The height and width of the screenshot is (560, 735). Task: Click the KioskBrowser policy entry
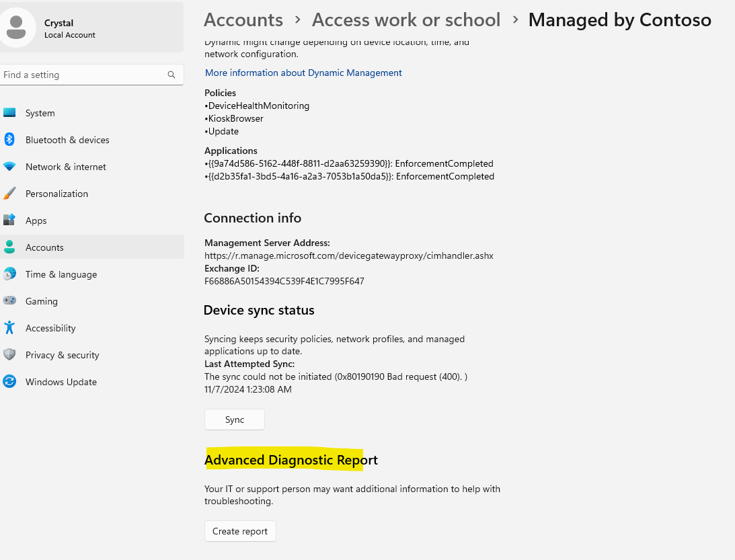(x=234, y=118)
